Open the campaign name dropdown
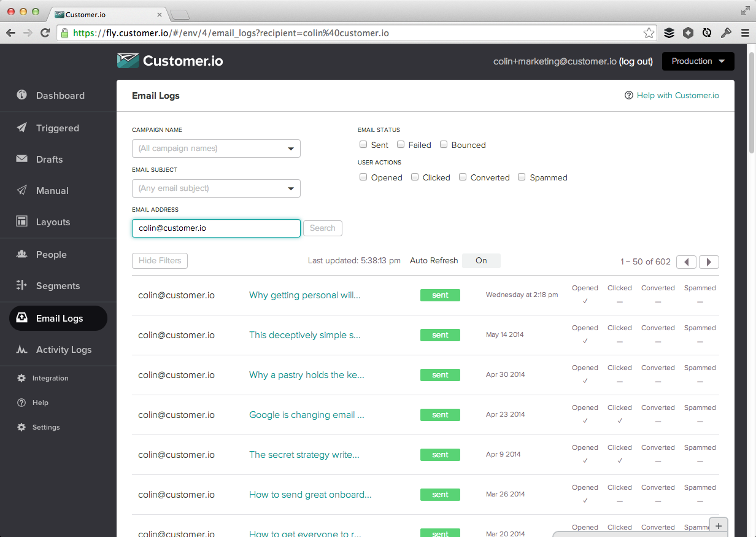 pos(216,149)
